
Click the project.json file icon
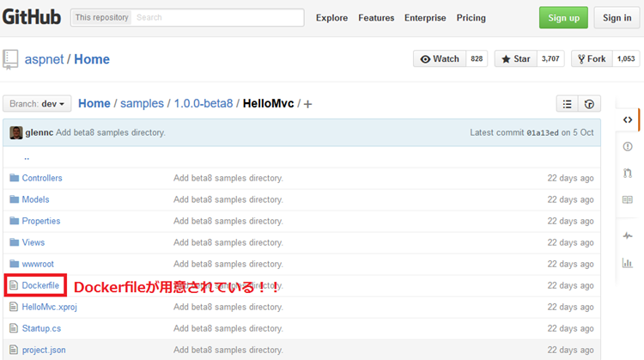pyautogui.click(x=14, y=350)
